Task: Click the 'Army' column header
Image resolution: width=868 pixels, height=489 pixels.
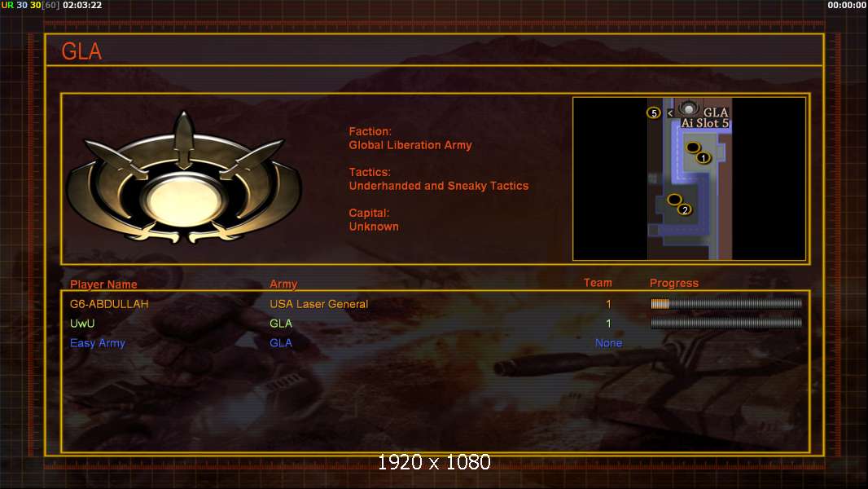Action: point(283,284)
